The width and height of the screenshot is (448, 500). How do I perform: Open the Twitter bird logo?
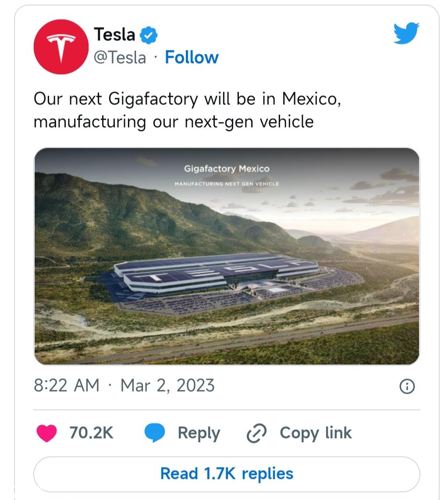[x=406, y=33]
